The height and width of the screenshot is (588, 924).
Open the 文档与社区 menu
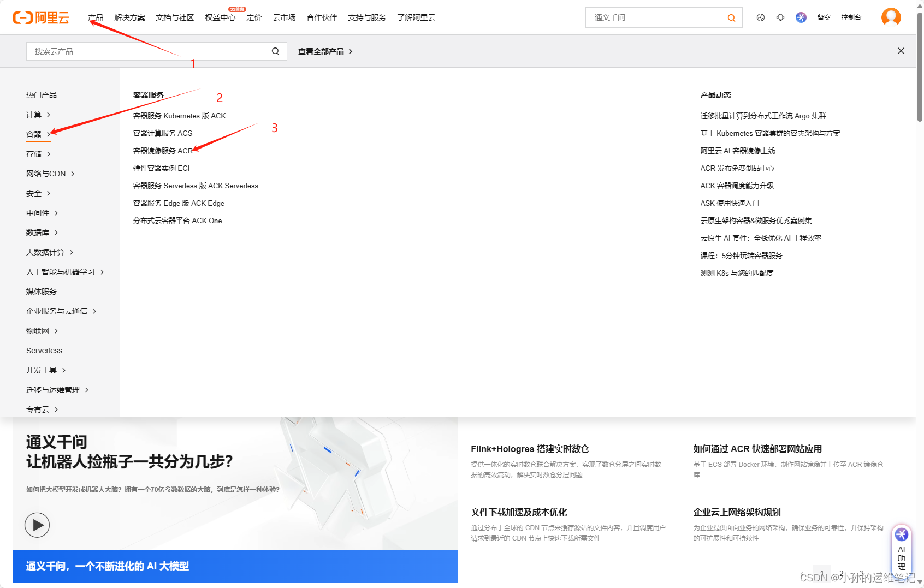point(175,17)
